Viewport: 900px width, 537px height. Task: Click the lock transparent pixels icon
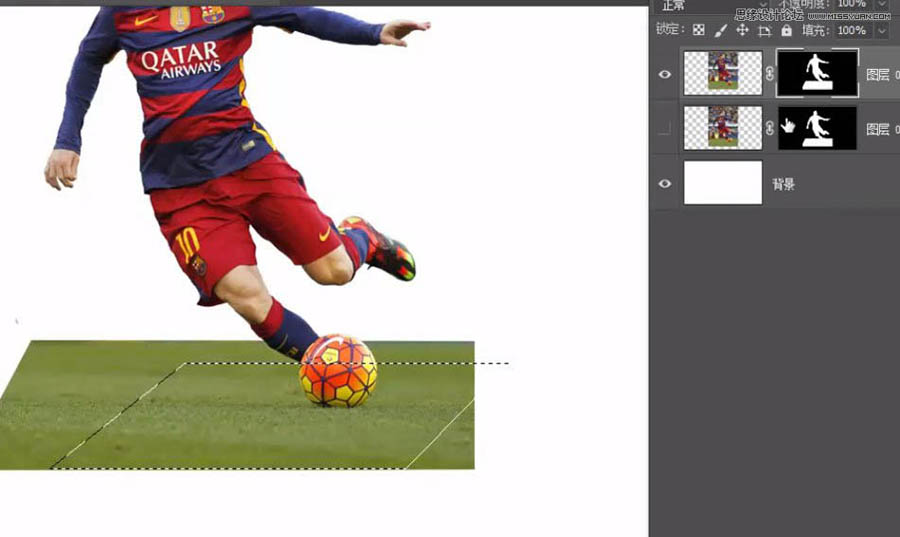point(699,30)
